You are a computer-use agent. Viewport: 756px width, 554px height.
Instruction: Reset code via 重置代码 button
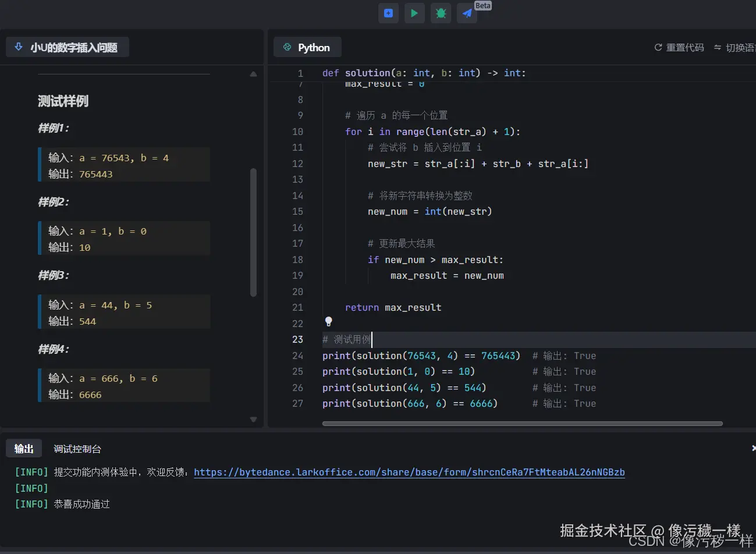679,48
